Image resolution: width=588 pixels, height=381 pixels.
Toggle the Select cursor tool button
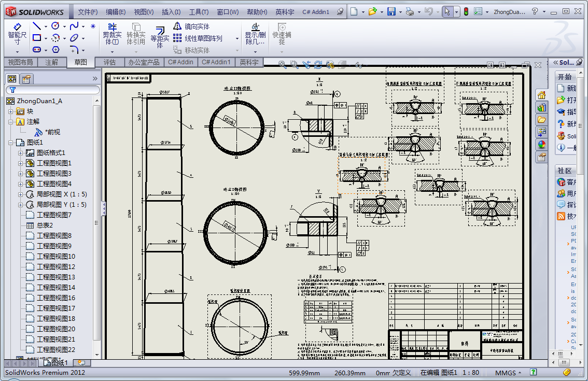[x=446, y=11]
